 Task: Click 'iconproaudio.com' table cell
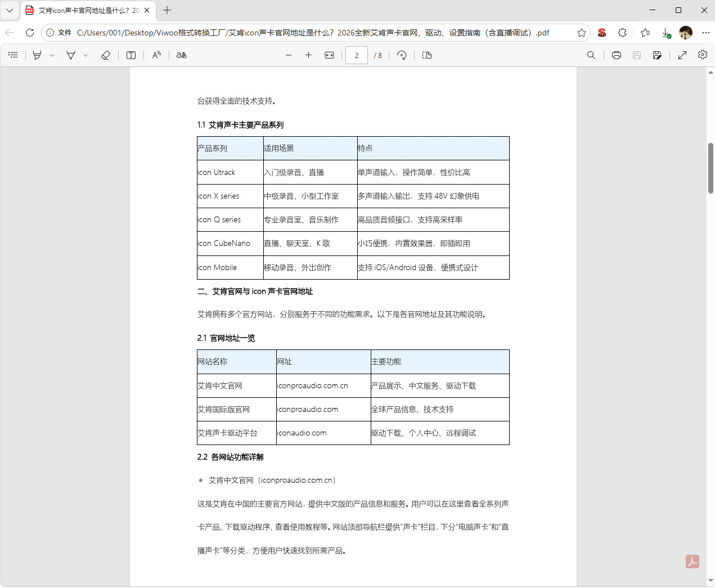click(323, 409)
